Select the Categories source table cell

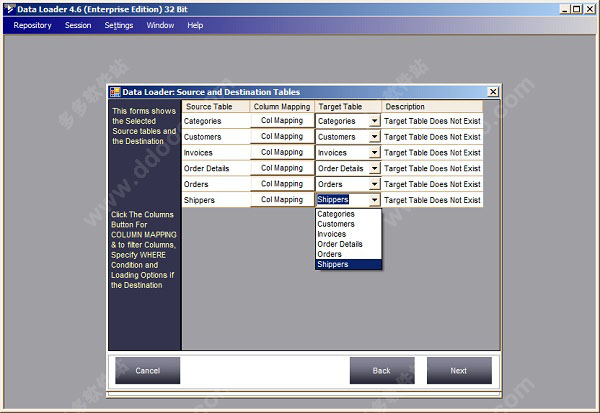pos(216,121)
